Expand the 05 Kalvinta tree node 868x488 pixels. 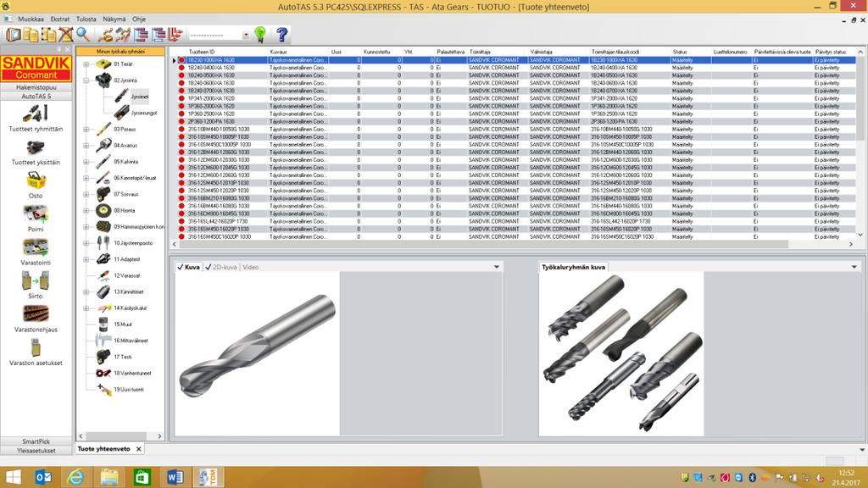click(x=86, y=162)
